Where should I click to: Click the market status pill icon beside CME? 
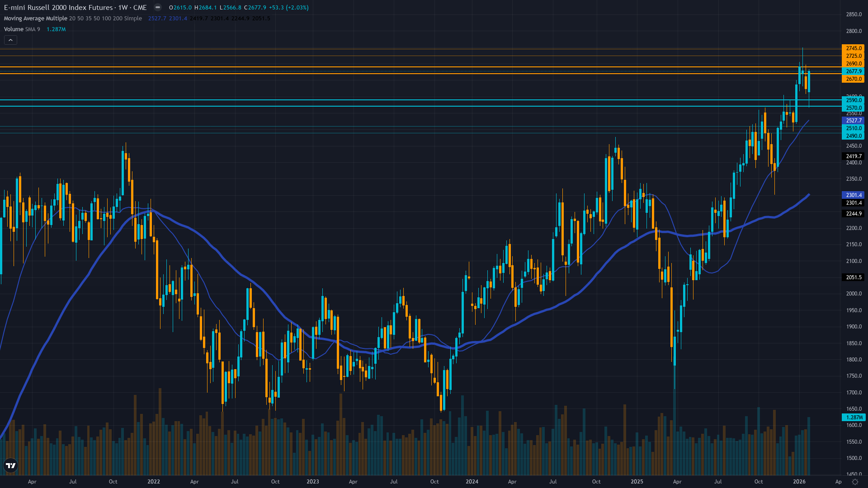pyautogui.click(x=157, y=7)
